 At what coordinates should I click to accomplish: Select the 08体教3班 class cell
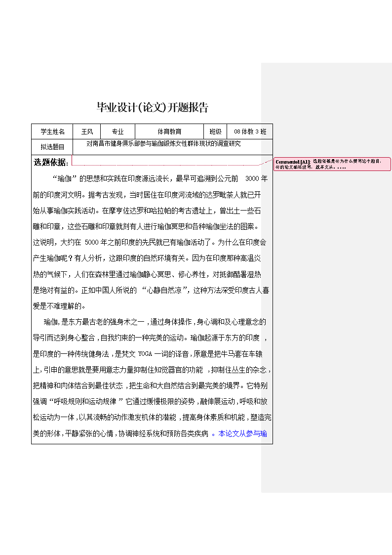(250, 131)
